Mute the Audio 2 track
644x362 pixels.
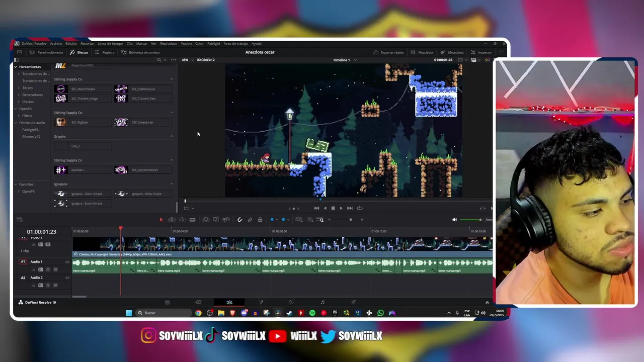55,285
